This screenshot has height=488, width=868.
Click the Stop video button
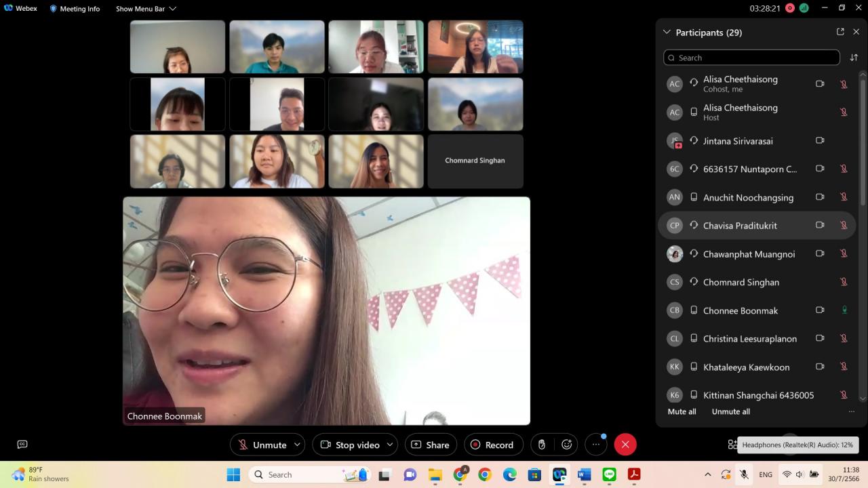[x=349, y=445]
